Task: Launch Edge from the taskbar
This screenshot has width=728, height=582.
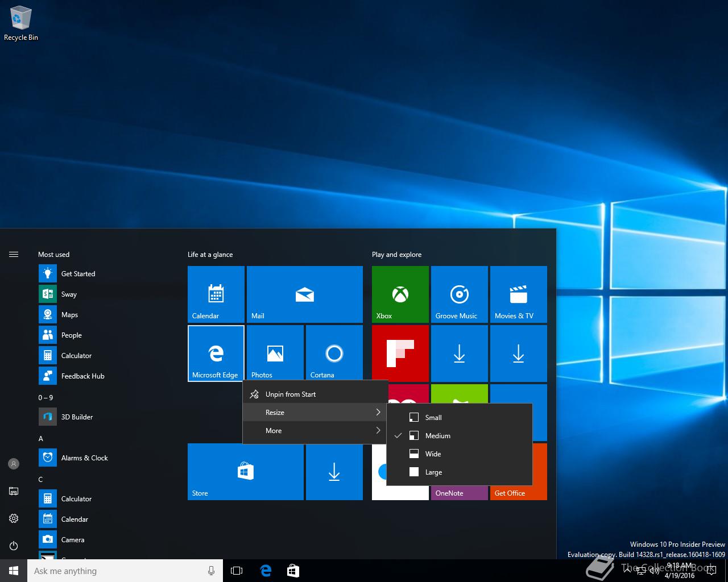Action: pyautogui.click(x=266, y=571)
